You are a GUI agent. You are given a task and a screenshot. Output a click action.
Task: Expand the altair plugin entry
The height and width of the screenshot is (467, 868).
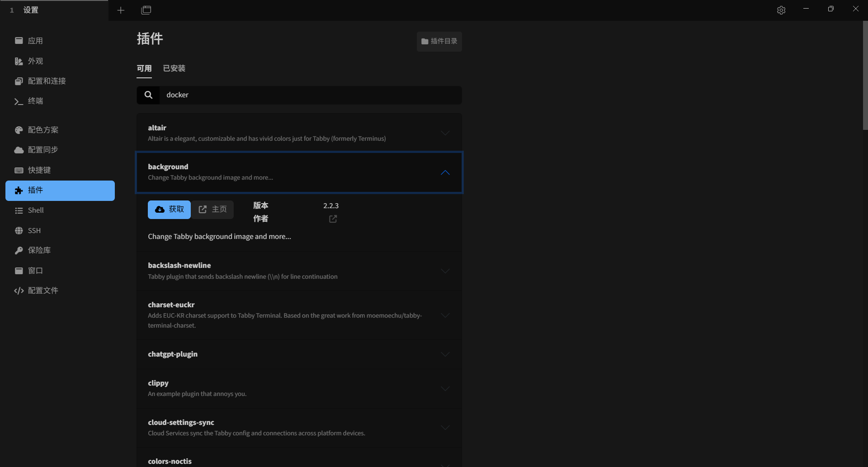(445, 133)
